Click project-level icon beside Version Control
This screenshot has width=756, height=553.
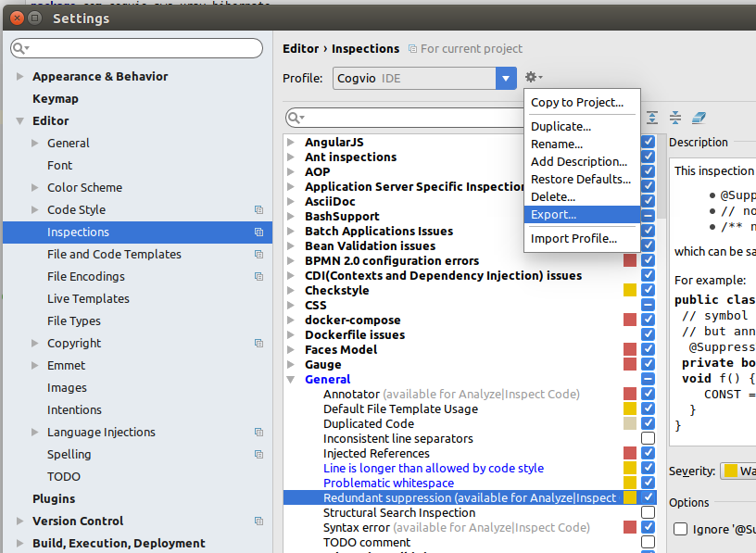tap(258, 522)
